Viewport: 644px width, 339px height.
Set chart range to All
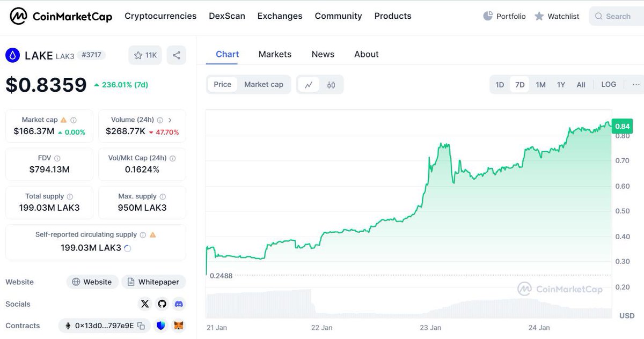(581, 85)
